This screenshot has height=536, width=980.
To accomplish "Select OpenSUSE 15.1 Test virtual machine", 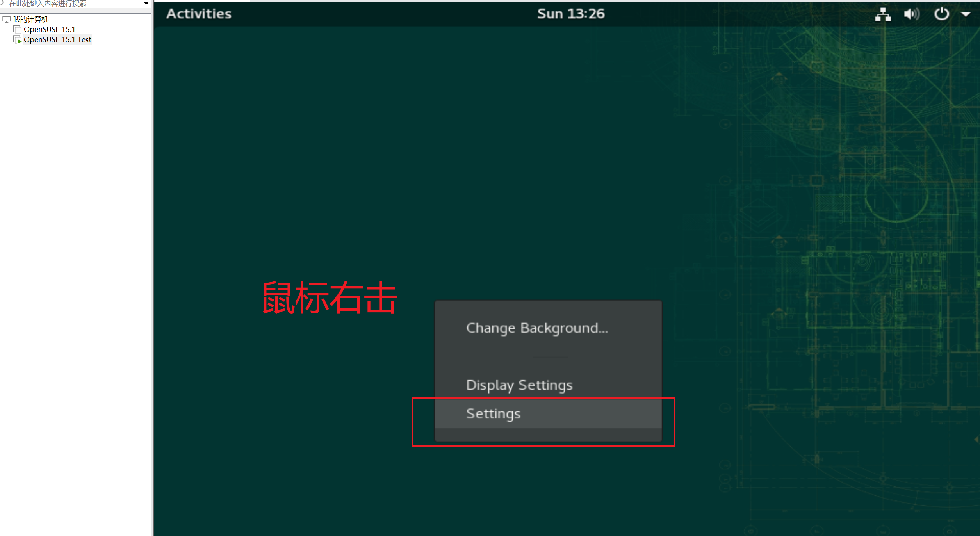I will point(57,39).
